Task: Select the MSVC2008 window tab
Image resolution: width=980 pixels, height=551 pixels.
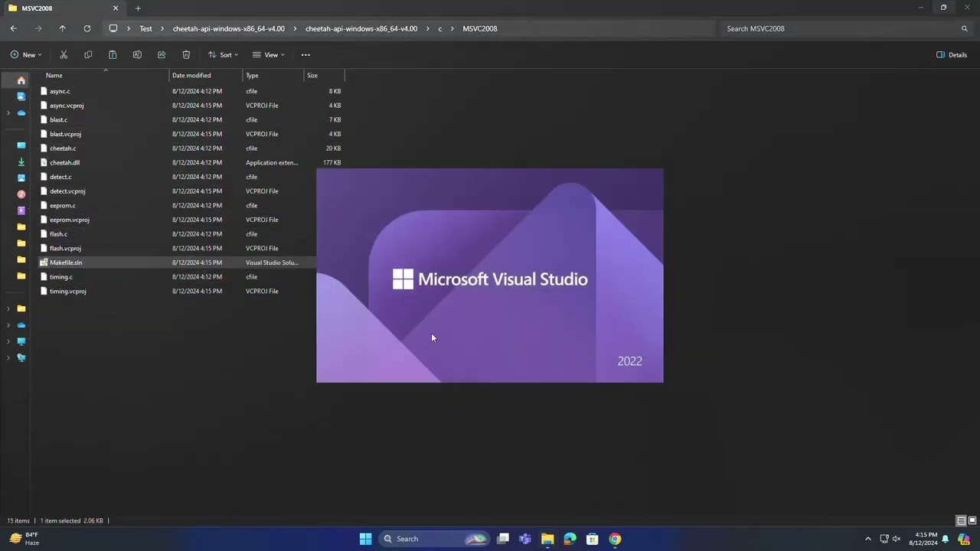Action: pyautogui.click(x=64, y=8)
